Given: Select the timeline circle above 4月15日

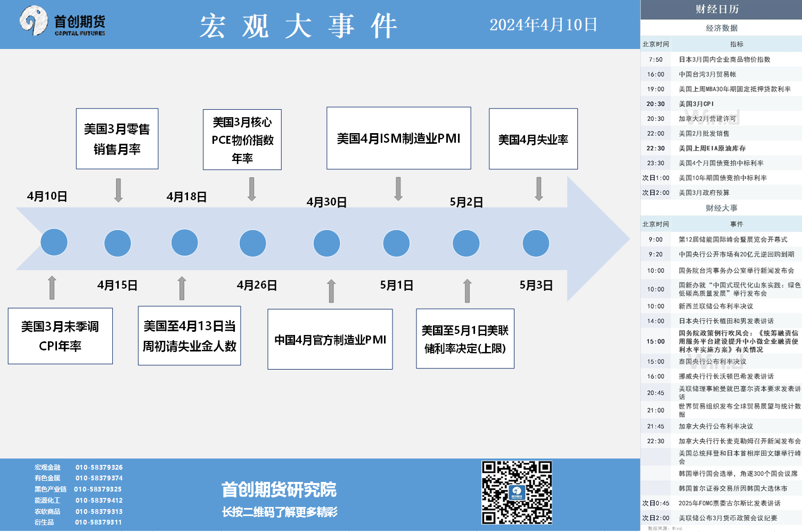Looking at the screenshot, I should pyautogui.click(x=118, y=243).
